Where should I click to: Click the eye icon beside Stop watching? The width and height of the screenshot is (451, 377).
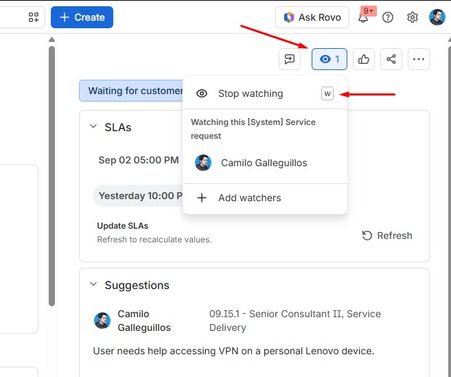(202, 94)
